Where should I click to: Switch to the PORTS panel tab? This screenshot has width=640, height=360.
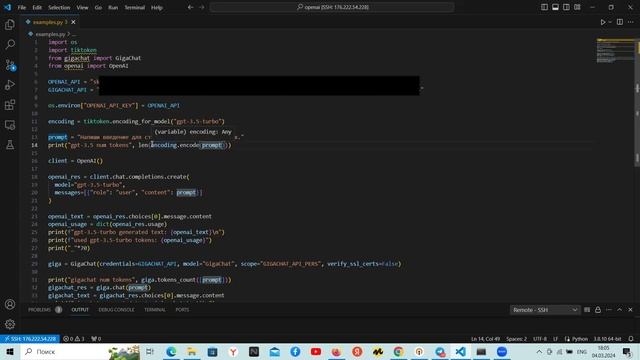182,310
